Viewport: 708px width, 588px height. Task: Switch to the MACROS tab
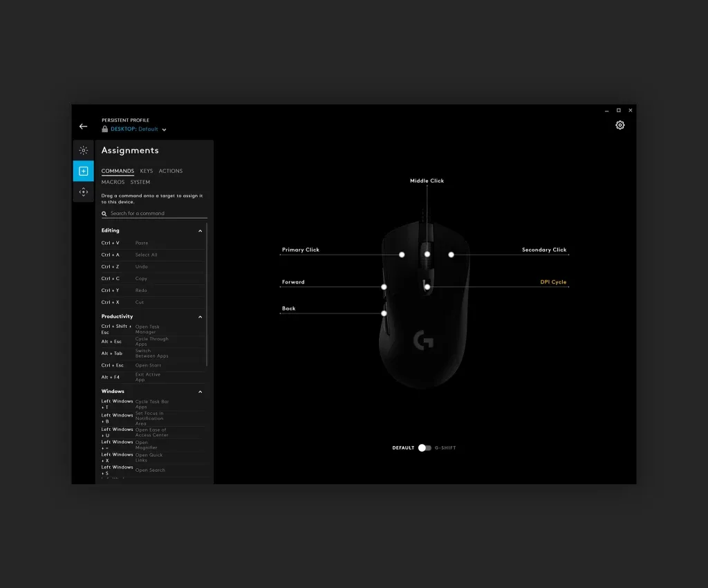click(x=113, y=183)
